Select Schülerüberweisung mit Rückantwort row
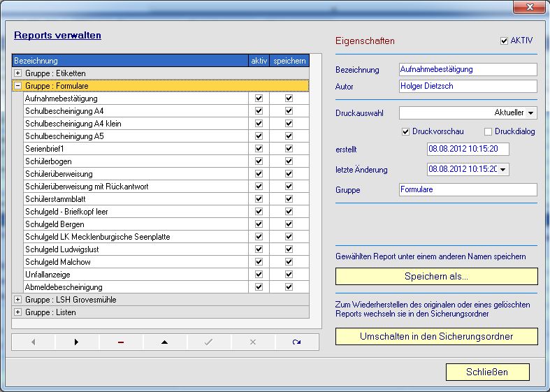The width and height of the screenshot is (550, 392). 136,187
